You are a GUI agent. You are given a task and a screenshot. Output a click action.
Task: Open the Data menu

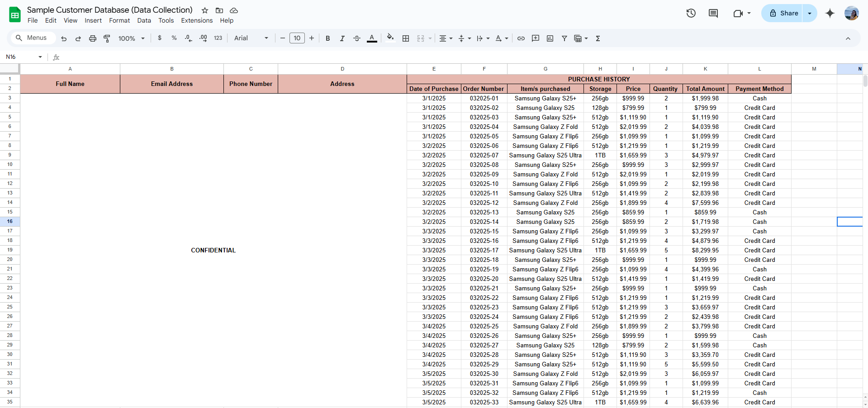[x=144, y=20]
